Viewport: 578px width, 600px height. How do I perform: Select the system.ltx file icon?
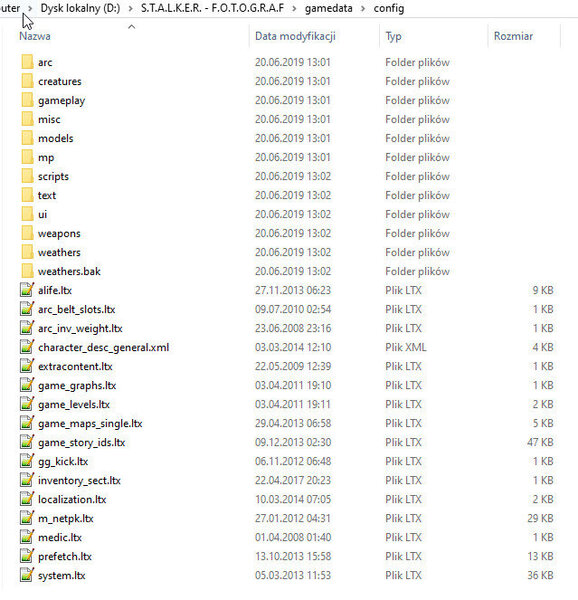point(27,575)
